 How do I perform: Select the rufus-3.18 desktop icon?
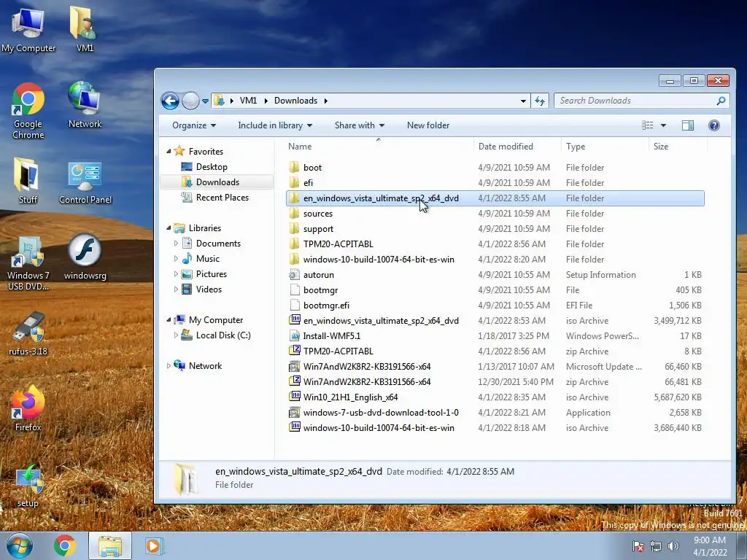28,333
